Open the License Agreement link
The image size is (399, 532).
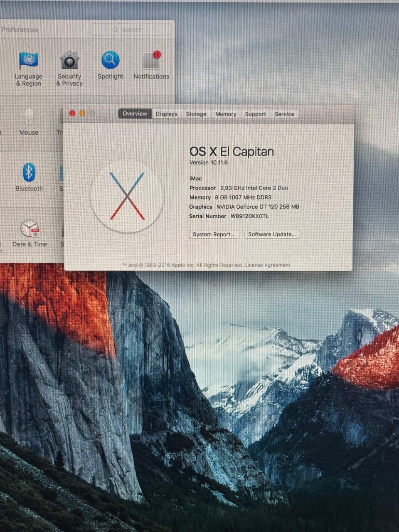point(268,265)
